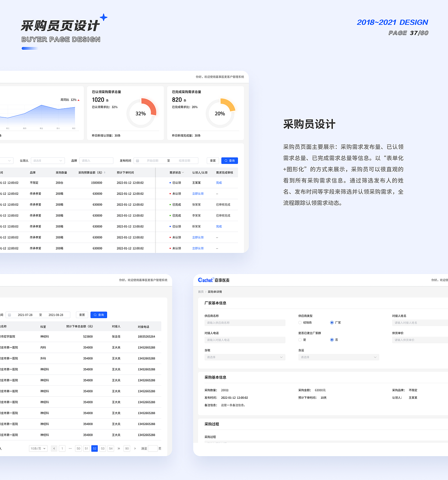Click the 首页 breadcrumb link

(201, 292)
